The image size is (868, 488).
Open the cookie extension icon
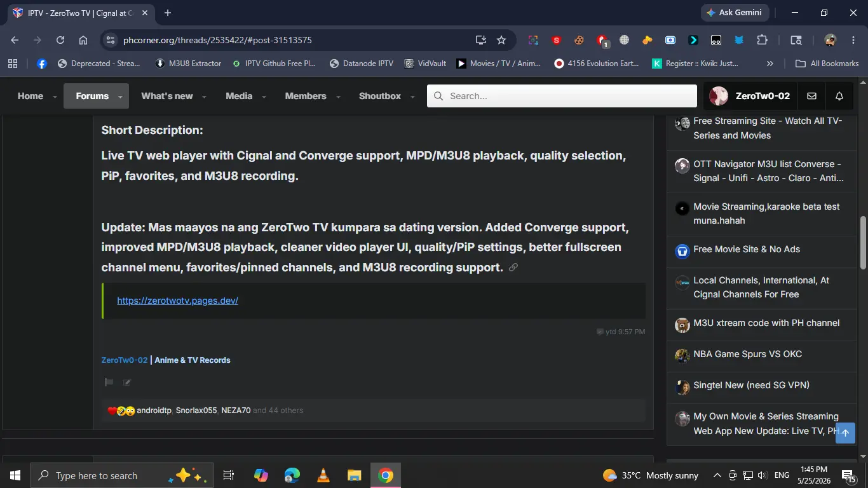click(579, 40)
